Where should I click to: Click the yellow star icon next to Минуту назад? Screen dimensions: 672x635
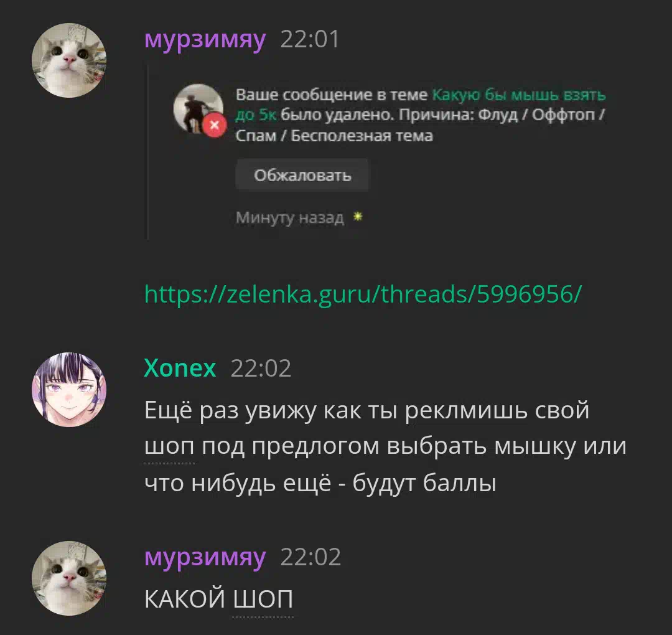(x=358, y=217)
